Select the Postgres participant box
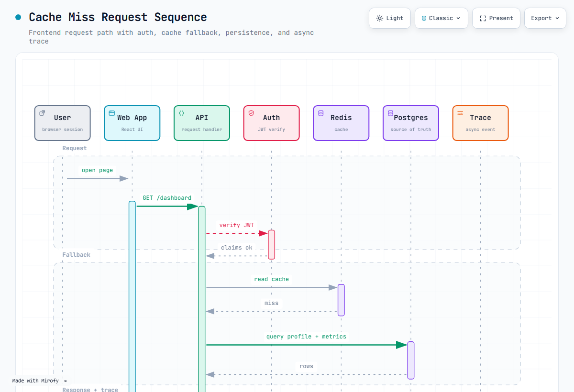The width and height of the screenshot is (574, 392). click(x=411, y=123)
